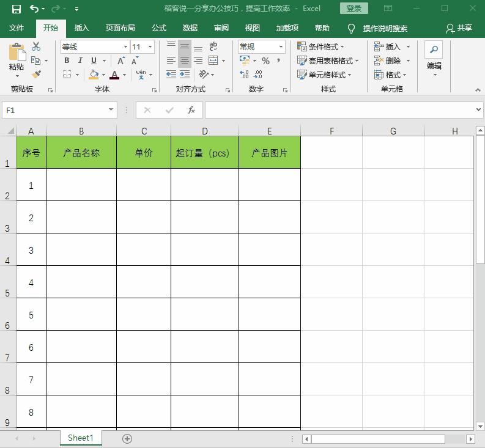Click the Copy icon
Screen dimensions: 485x448
(x=36, y=61)
